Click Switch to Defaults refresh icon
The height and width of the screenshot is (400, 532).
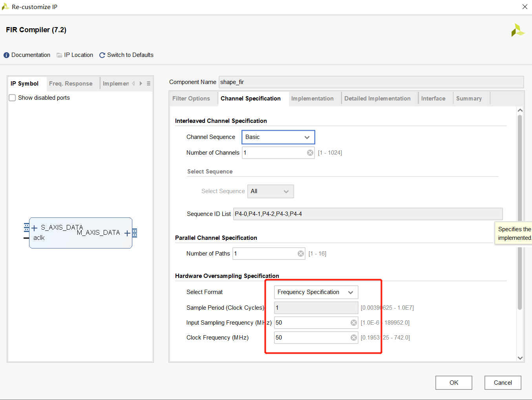coord(102,55)
